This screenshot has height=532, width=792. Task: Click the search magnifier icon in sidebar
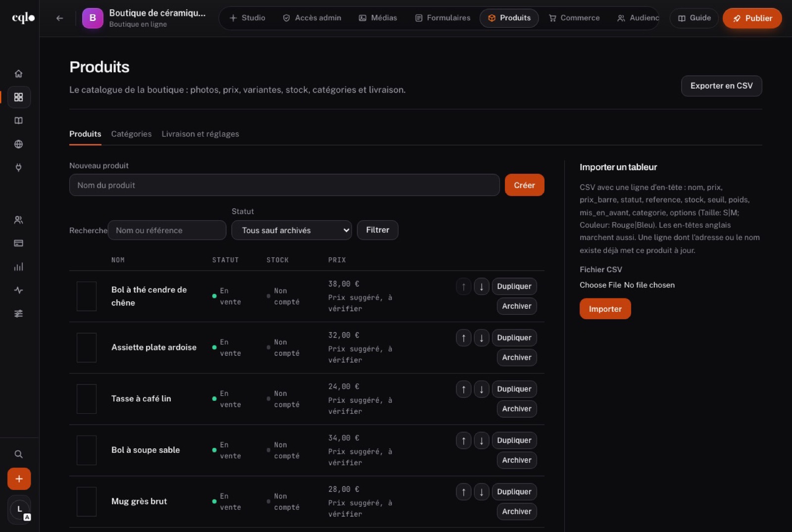point(18,454)
